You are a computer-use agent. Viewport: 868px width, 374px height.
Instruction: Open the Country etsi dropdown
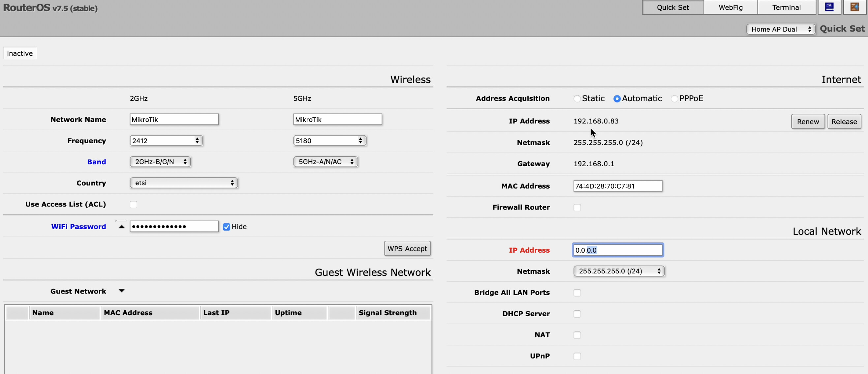184,183
